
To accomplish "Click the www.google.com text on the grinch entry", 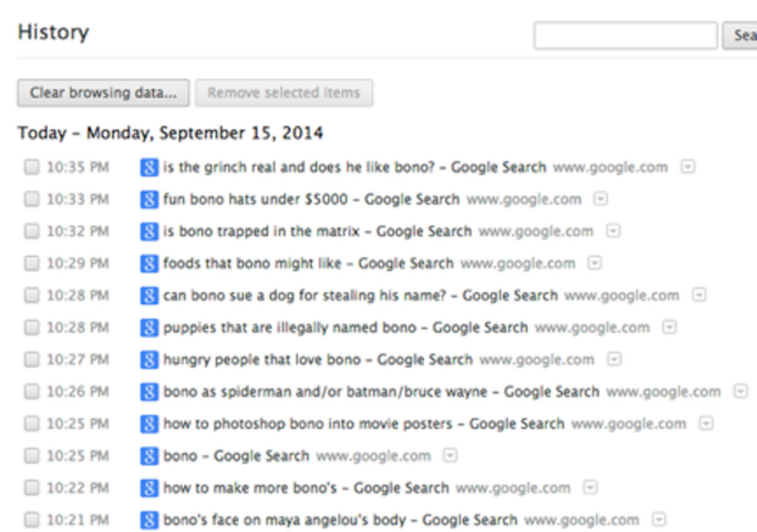I will [x=610, y=168].
